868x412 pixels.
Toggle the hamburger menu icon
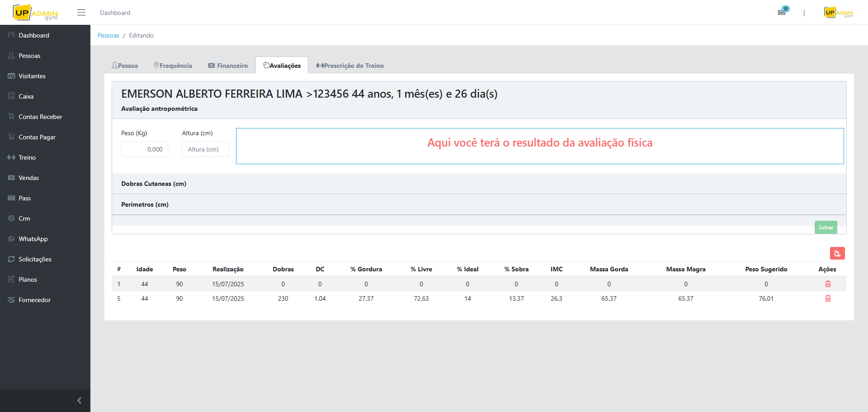81,13
